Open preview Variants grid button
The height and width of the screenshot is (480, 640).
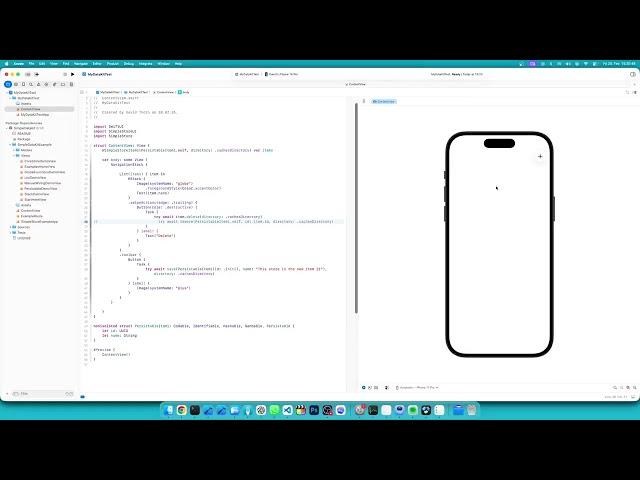[376, 387]
